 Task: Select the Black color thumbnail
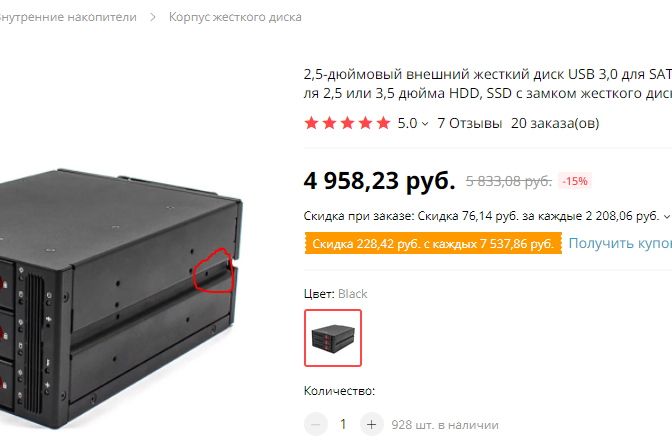point(333,338)
